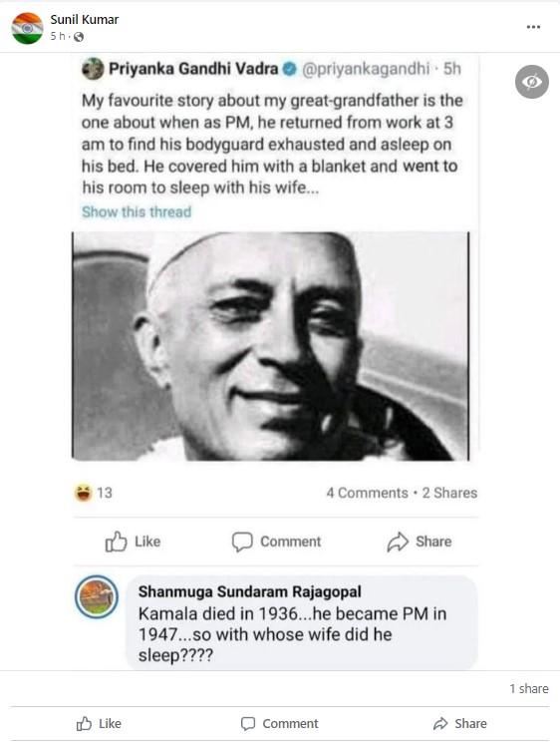Click inner Comment bubble in screenshot
Viewport: 560px width, 743px height.
point(242,542)
